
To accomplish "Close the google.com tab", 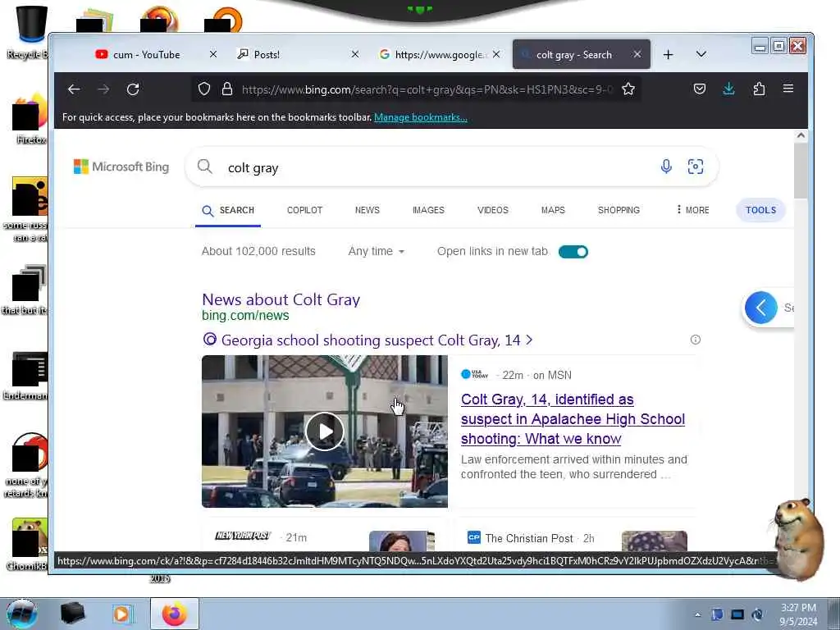I will point(496,54).
